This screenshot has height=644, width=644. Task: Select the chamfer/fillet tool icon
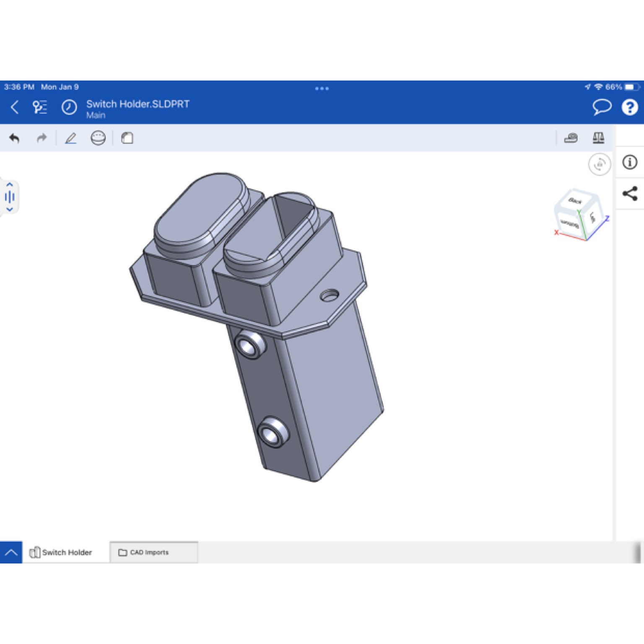pos(127,138)
